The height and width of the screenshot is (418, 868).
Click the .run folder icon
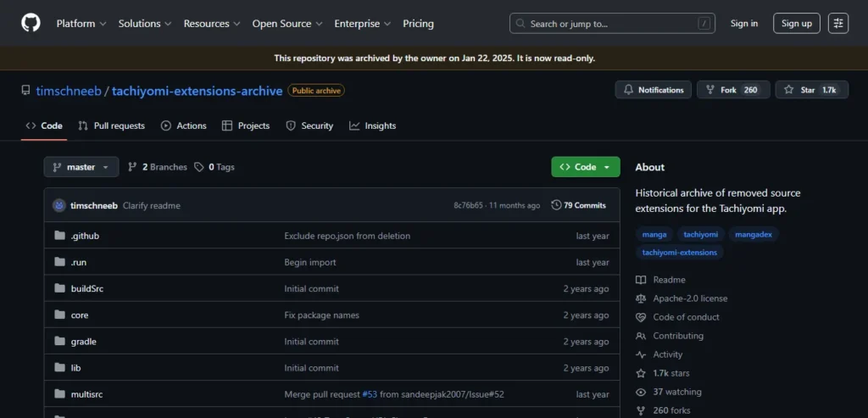click(x=60, y=262)
